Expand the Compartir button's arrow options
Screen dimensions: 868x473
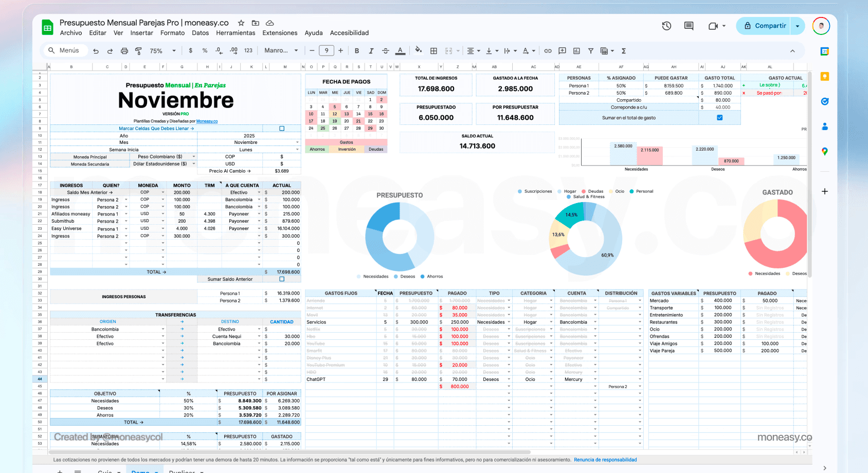click(x=798, y=26)
